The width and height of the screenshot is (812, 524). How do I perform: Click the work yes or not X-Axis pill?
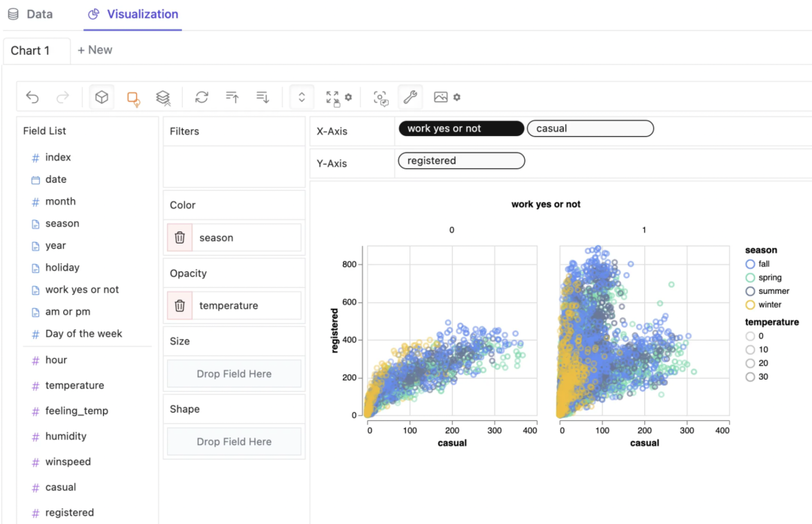tap(462, 129)
